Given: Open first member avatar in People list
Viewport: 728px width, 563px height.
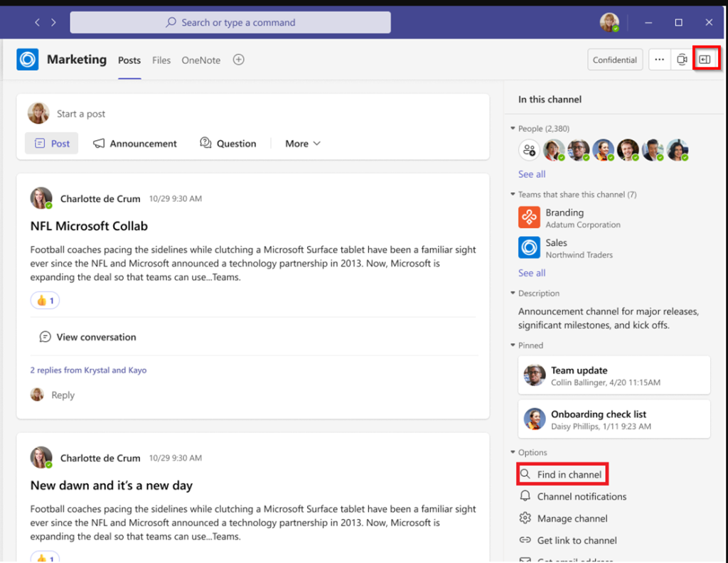Looking at the screenshot, I should (x=554, y=150).
